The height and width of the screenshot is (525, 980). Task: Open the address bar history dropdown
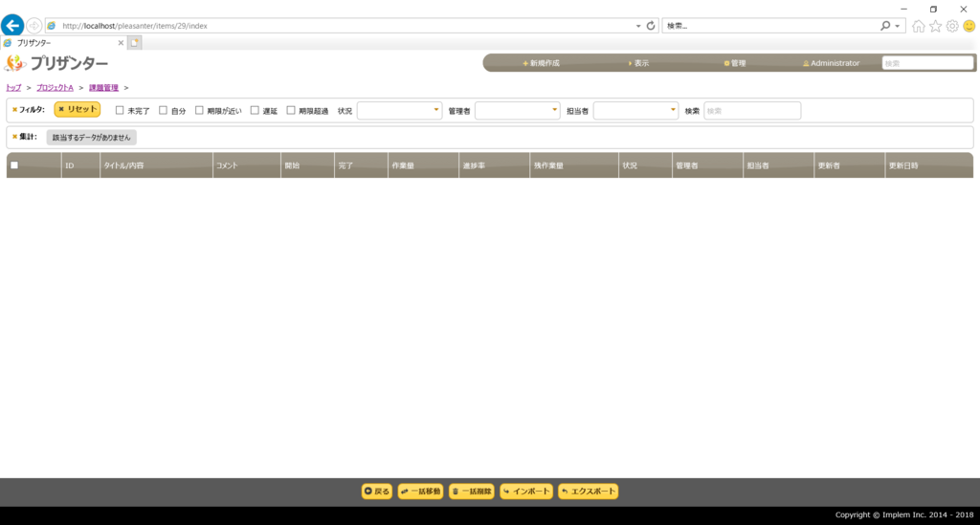638,26
